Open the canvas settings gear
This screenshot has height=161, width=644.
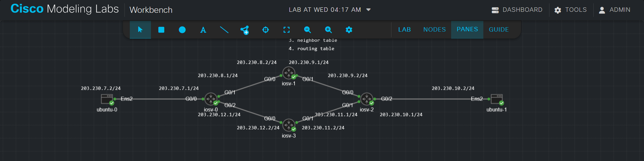pos(349,30)
